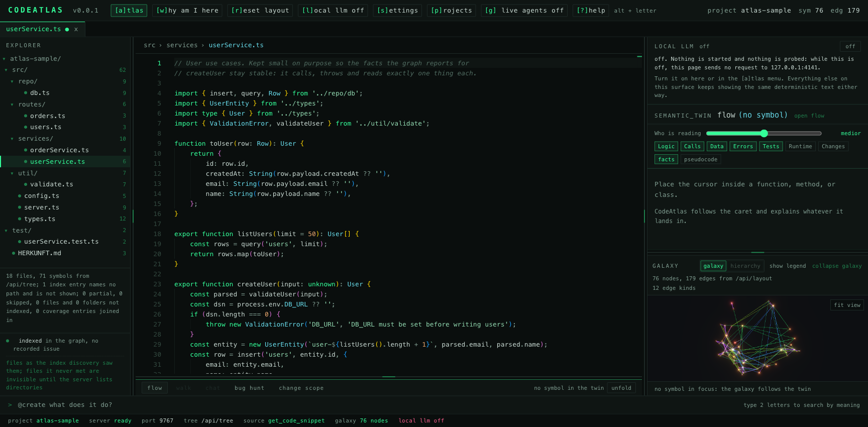Switch the galaxy panel to hierarchy view
Viewport: 868px width, 427px height.
(x=745, y=266)
